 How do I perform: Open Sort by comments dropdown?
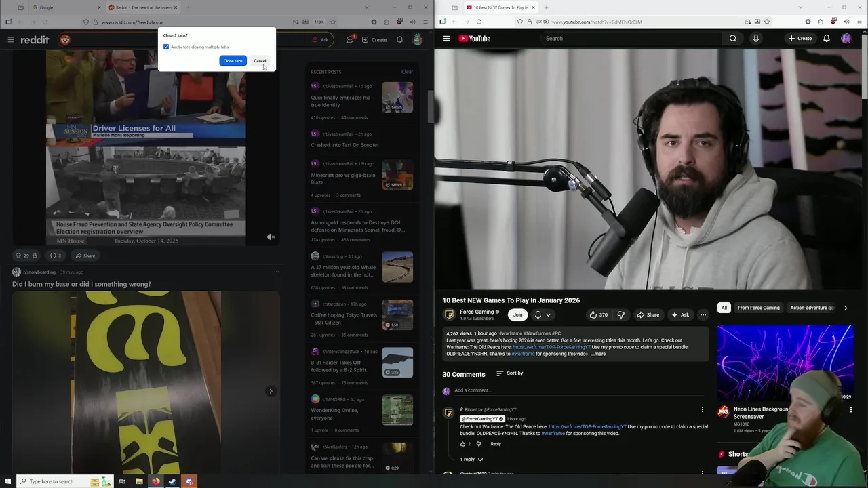click(510, 373)
